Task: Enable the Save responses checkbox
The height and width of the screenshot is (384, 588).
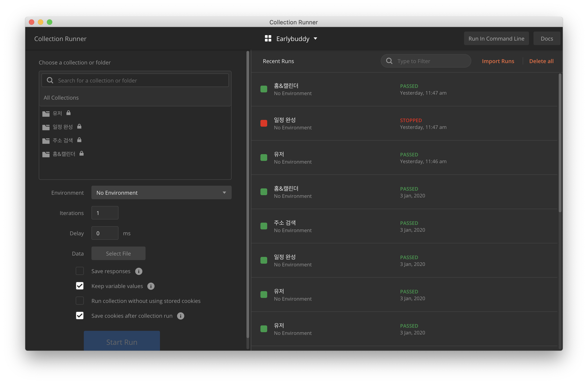Action: pyautogui.click(x=80, y=271)
